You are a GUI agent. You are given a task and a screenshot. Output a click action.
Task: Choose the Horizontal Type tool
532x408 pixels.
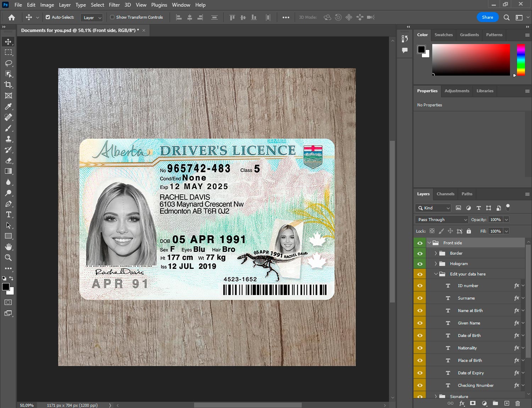8,214
